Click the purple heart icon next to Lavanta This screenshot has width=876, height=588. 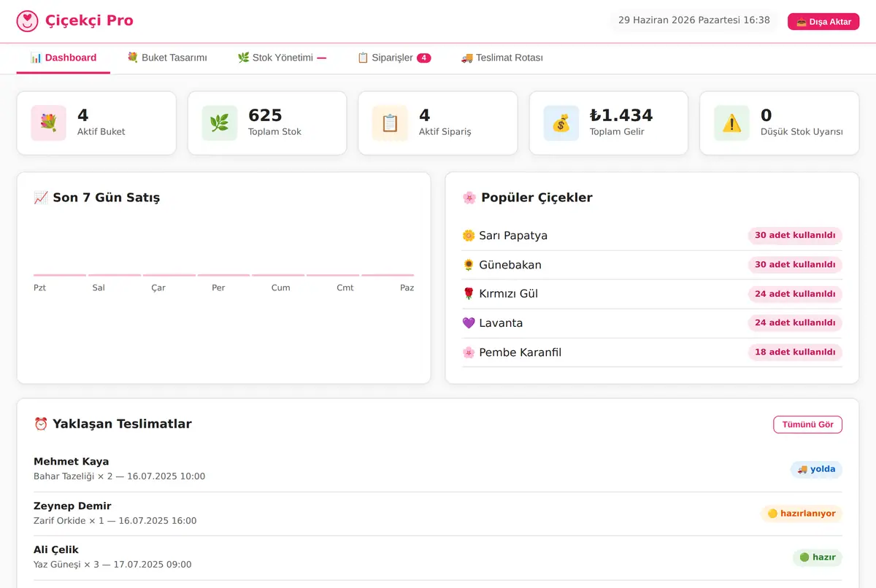point(469,323)
